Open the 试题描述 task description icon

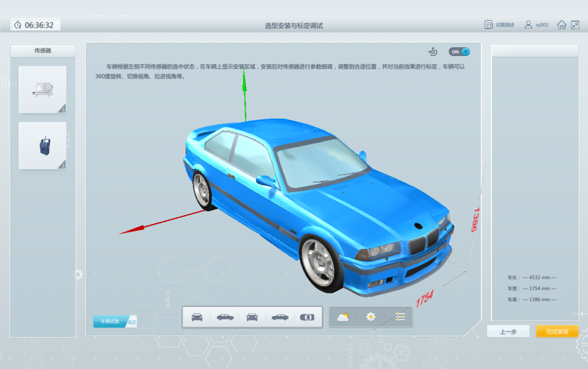click(x=488, y=24)
